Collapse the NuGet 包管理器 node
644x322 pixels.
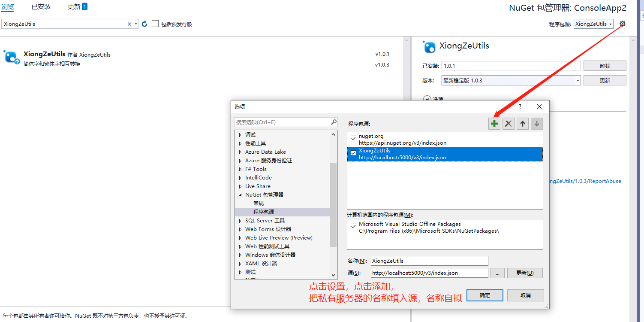240,195
